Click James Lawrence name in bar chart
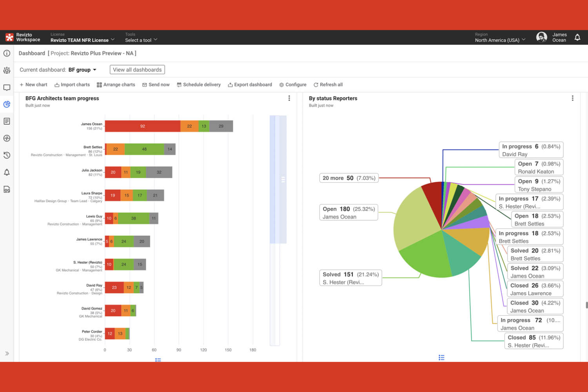The width and height of the screenshot is (588, 392). click(89, 239)
